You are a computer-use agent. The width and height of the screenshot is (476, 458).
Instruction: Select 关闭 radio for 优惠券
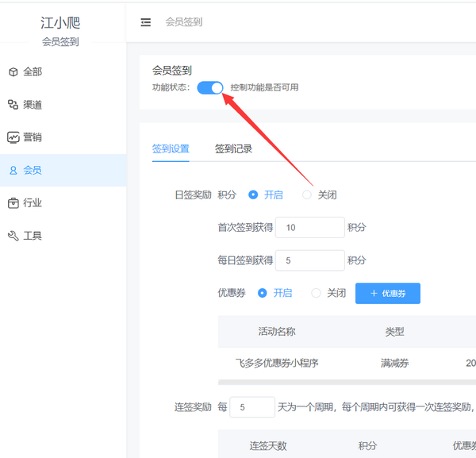coord(316,293)
